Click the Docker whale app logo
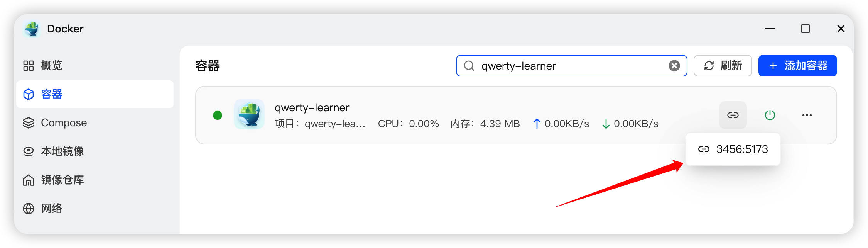The image size is (868, 248). [x=32, y=29]
